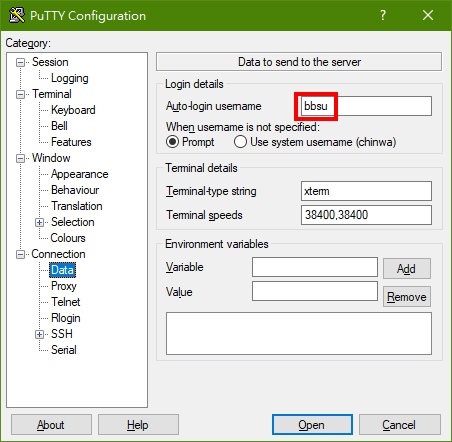
Task: Open the Session category
Action: tap(50, 62)
